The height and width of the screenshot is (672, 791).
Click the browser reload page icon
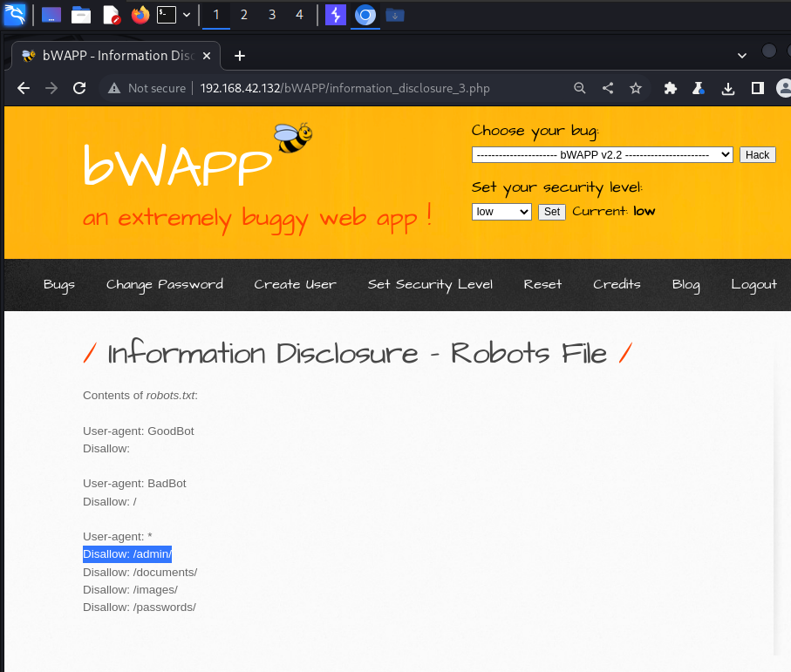(x=79, y=88)
